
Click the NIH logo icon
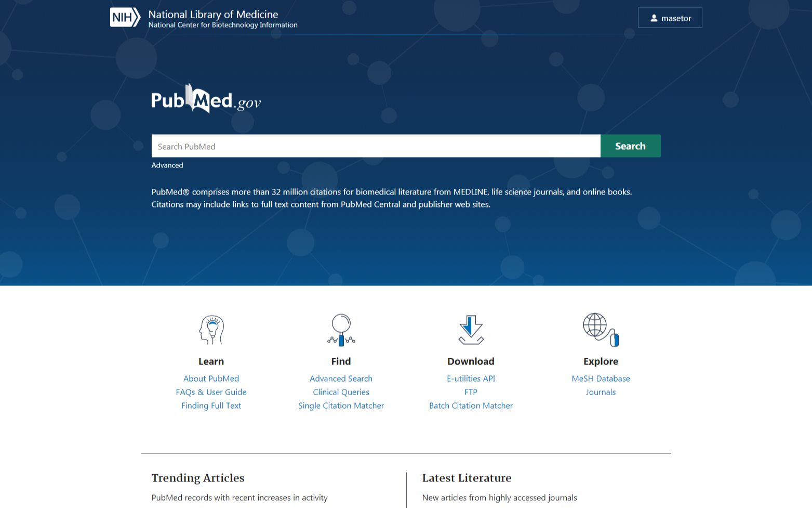click(x=125, y=17)
